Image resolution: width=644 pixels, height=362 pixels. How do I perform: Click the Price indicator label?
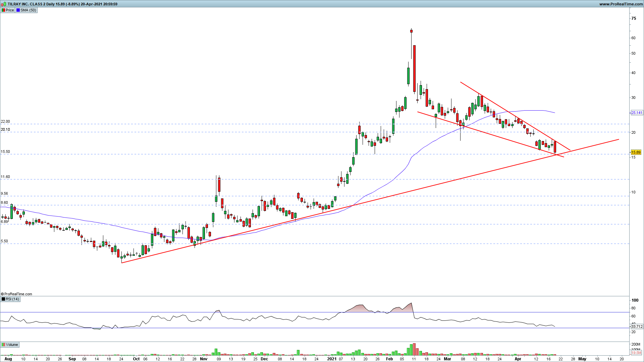pyautogui.click(x=10, y=10)
